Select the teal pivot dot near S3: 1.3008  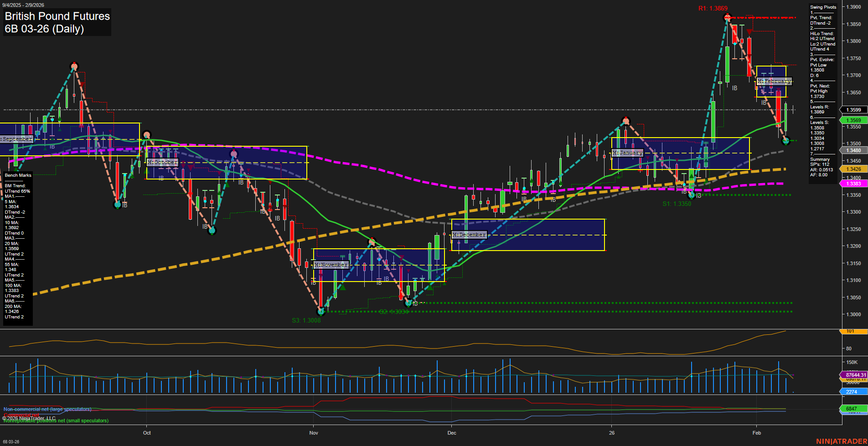(x=321, y=312)
